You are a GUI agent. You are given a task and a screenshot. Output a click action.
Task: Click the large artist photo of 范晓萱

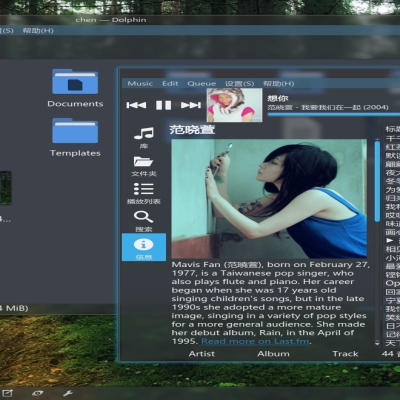pyautogui.click(x=269, y=199)
